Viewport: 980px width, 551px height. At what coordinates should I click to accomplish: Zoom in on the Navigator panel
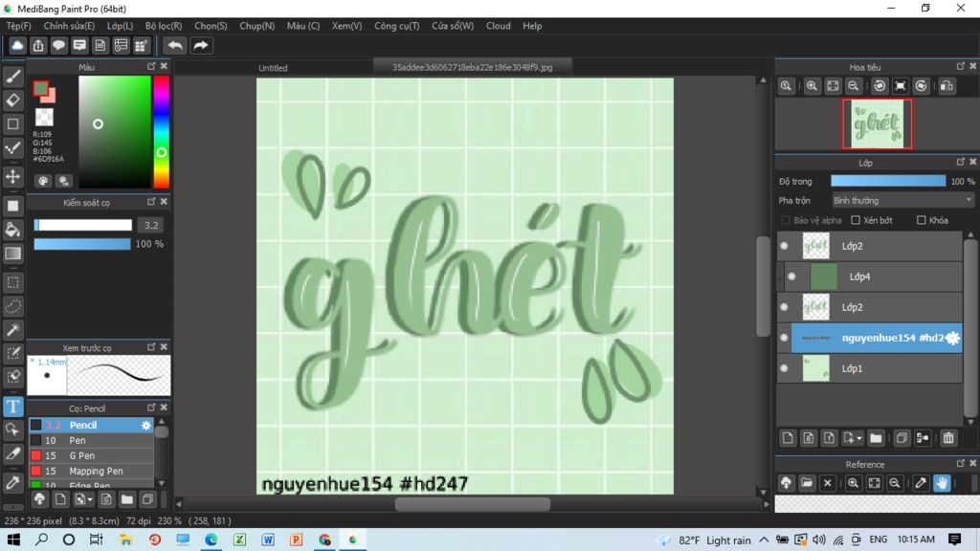(x=812, y=86)
